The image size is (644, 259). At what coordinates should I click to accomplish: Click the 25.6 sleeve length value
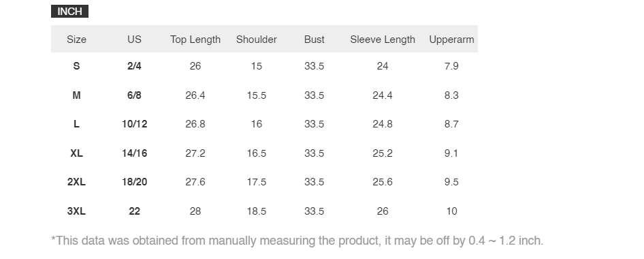tap(383, 182)
